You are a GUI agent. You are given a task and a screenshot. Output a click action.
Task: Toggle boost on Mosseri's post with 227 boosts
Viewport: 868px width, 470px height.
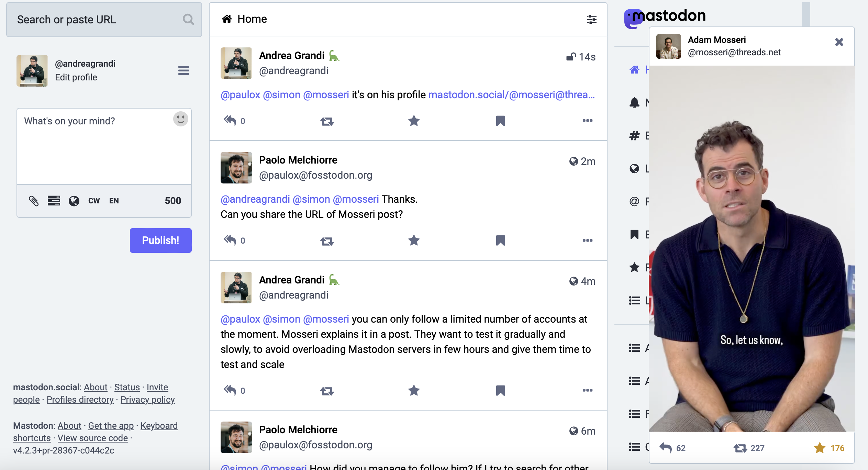click(x=740, y=448)
